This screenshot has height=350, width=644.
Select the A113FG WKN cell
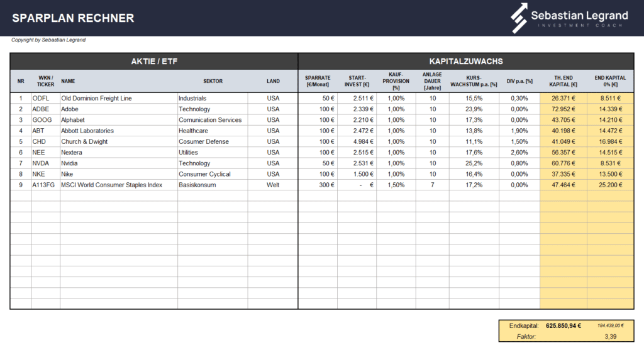pos(45,185)
